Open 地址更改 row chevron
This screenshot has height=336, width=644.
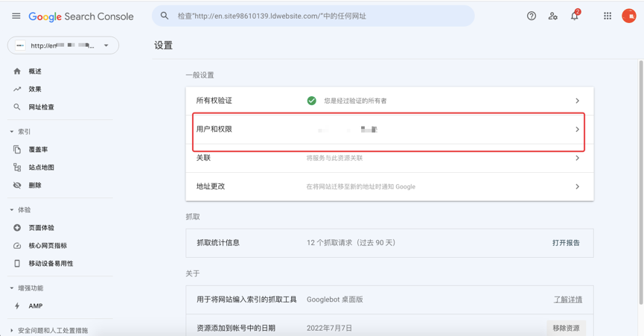pos(577,186)
